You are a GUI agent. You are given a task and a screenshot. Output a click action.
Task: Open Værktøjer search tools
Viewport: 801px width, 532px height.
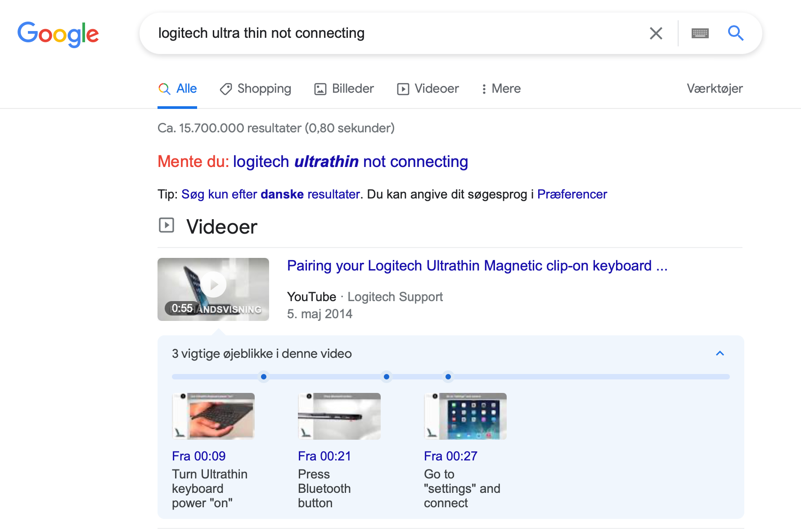[x=714, y=89]
